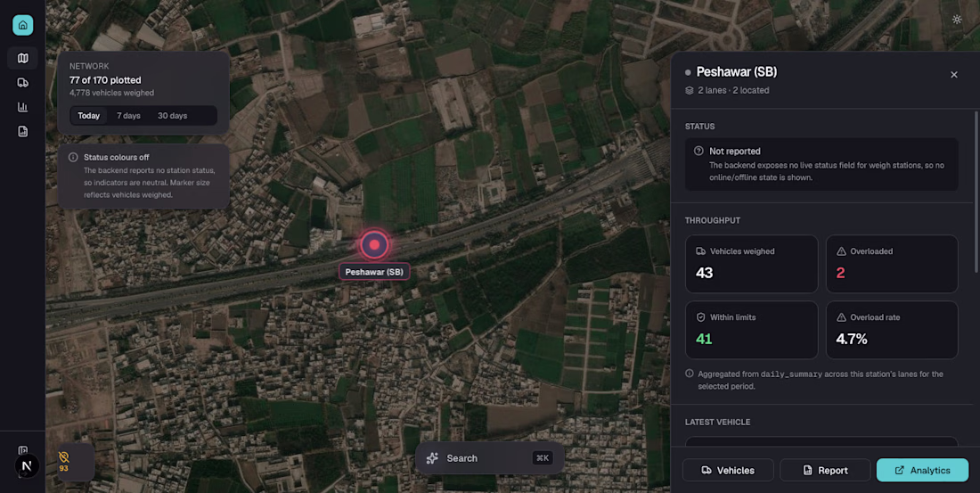Open the reports document sidebar icon
Screen dimensions: 980x493
tap(22, 131)
